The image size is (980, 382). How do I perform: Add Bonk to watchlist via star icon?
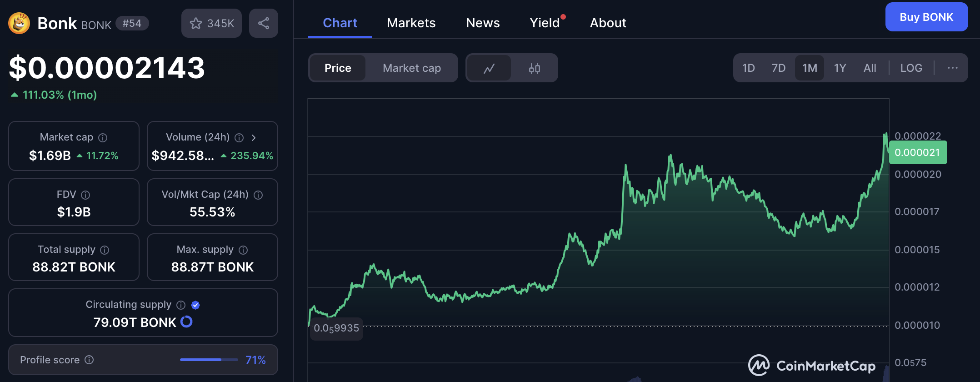click(196, 23)
